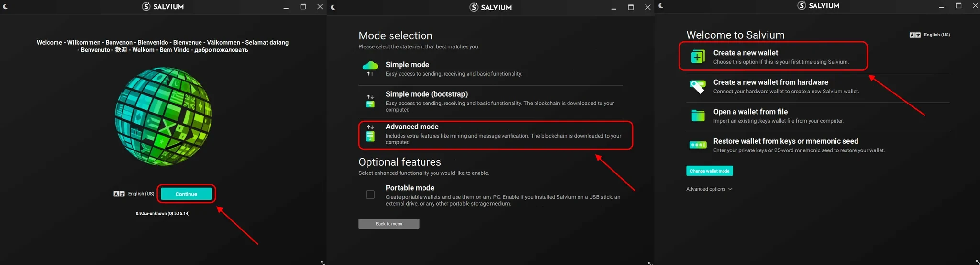This screenshot has height=265, width=980.
Task: Click the Back to menu button
Action: point(389,224)
